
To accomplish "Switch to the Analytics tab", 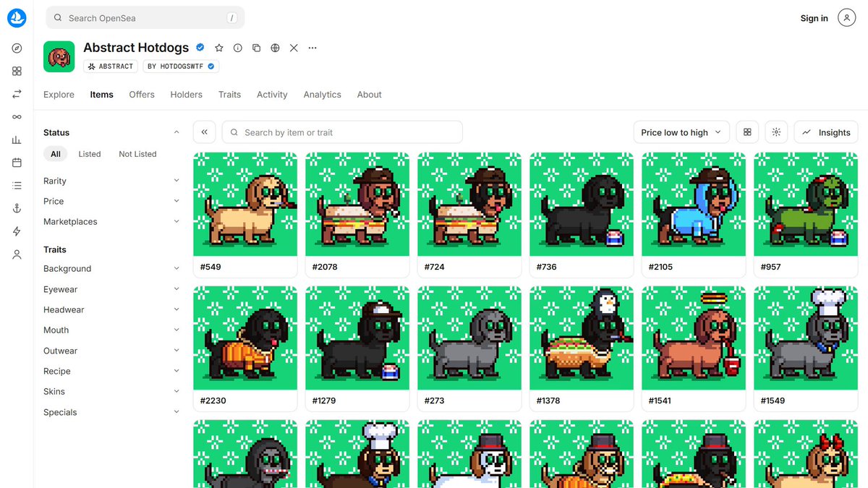I will click(323, 95).
